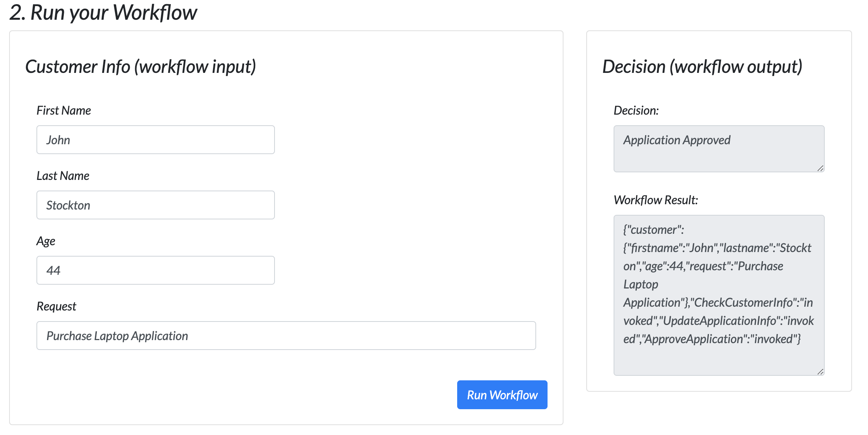Click the First Name input field
Image resolution: width=868 pixels, height=435 pixels.
155,140
